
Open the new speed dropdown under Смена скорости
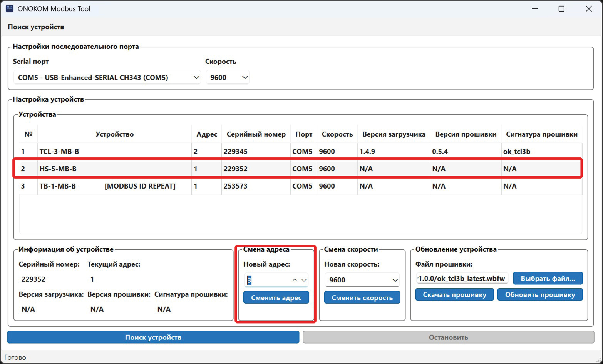[x=362, y=280]
